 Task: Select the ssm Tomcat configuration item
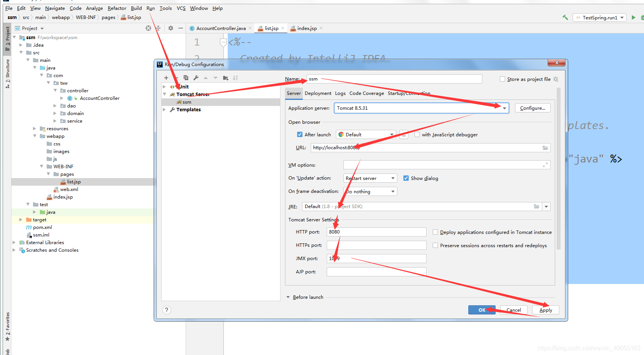tap(221, 102)
